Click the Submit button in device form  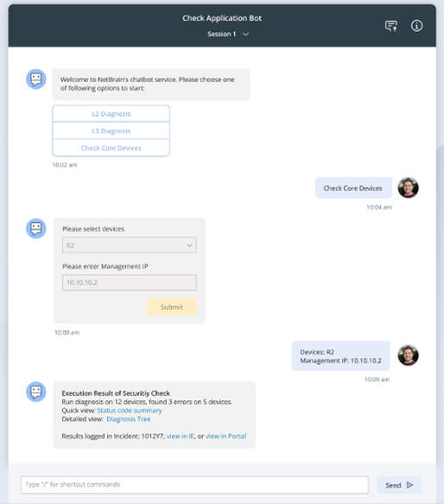click(x=172, y=307)
